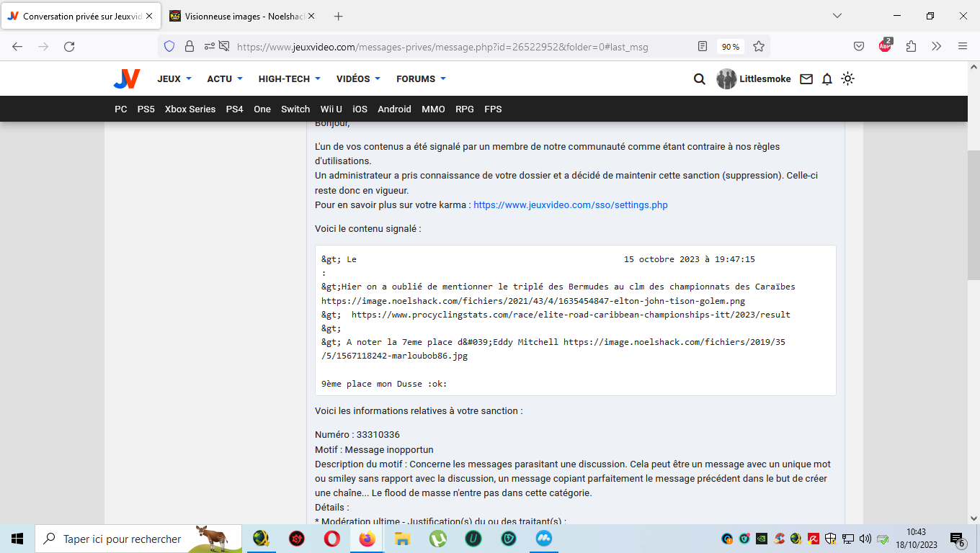Click the page reload button
Image resolution: width=980 pixels, height=553 pixels.
69,47
